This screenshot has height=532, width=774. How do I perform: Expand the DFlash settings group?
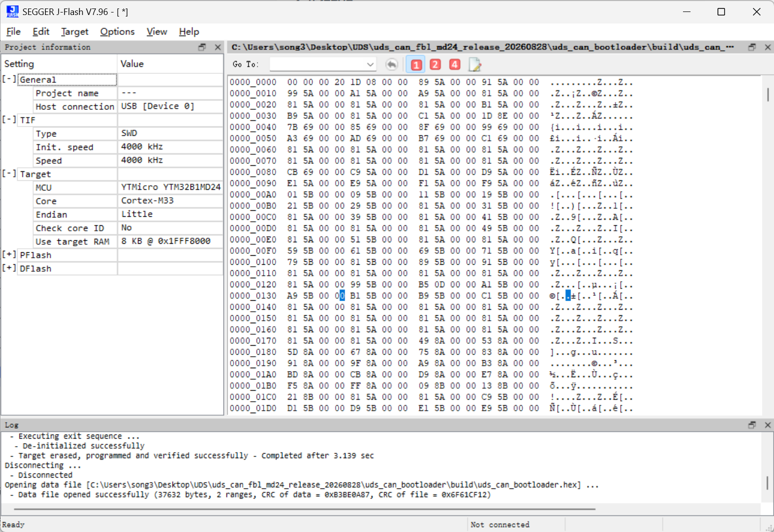click(9, 268)
